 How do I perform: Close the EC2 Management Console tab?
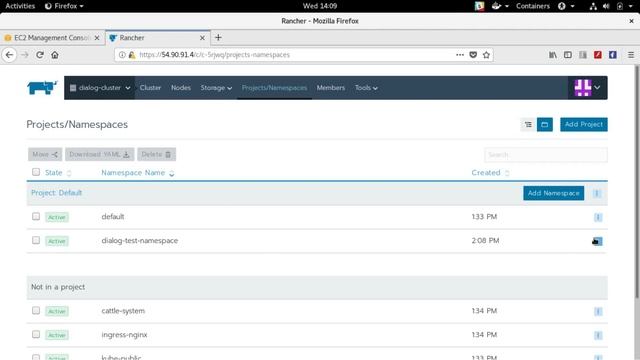tap(97, 38)
